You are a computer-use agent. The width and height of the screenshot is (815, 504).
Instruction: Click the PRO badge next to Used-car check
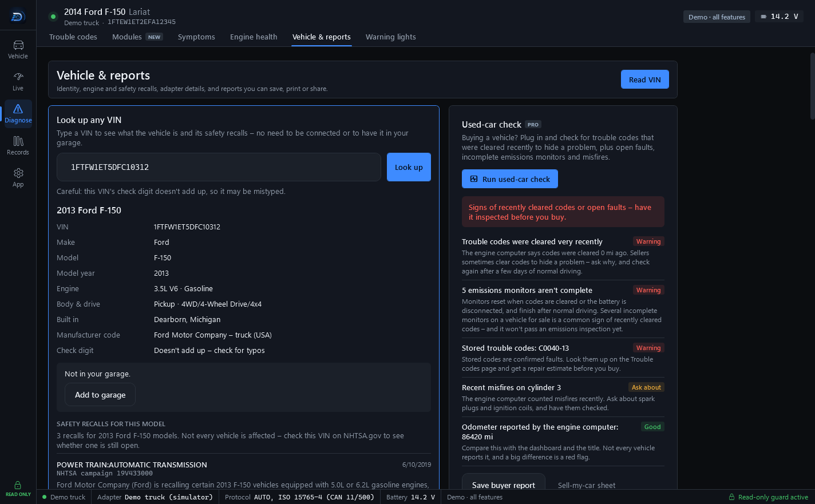[533, 124]
